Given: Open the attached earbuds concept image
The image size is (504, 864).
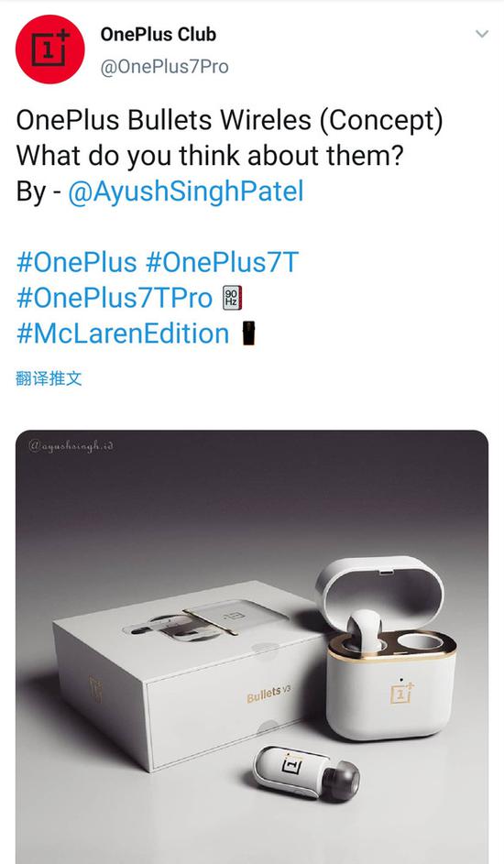Looking at the screenshot, I should (x=252, y=647).
